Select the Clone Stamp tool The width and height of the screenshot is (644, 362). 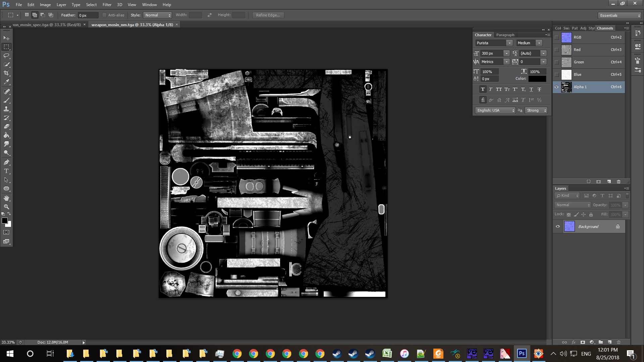6,109
